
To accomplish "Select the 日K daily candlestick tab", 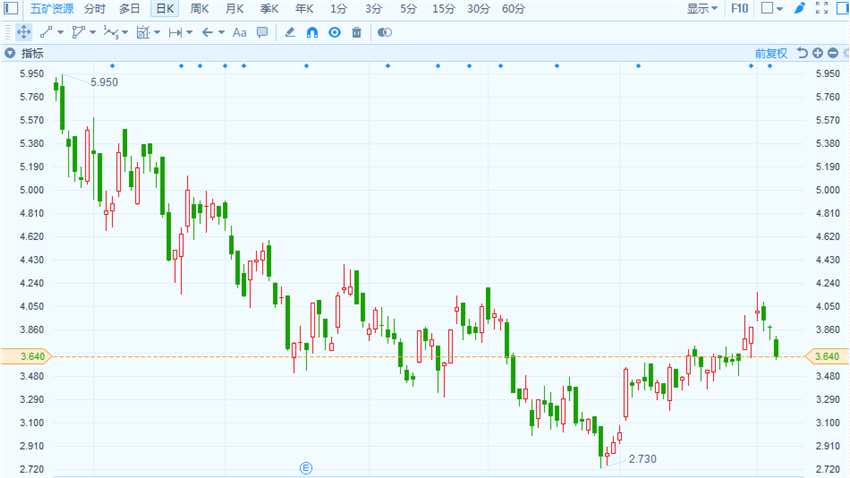I will [x=165, y=9].
